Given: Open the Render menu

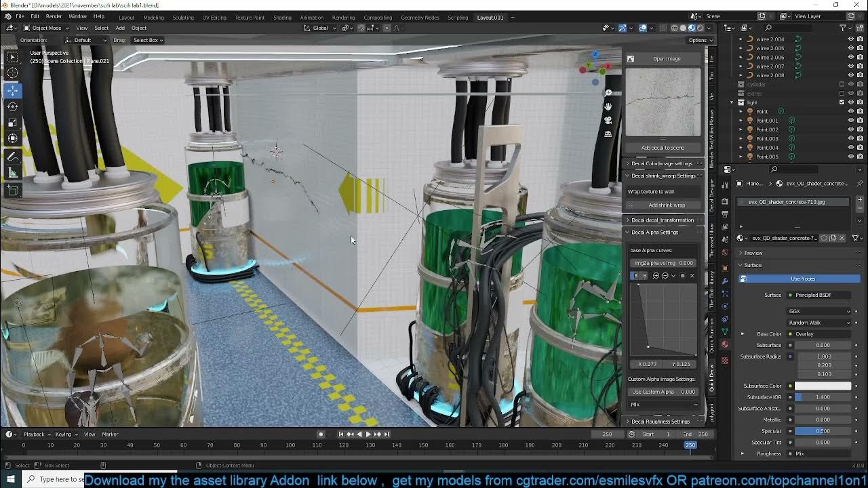Looking at the screenshot, I should point(54,16).
